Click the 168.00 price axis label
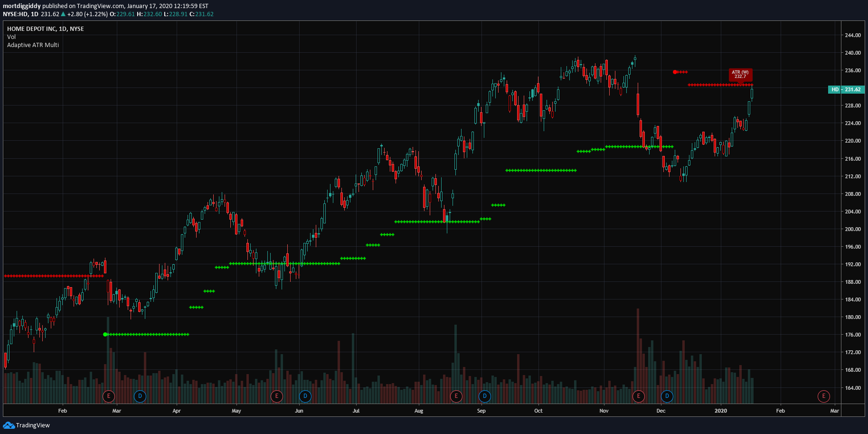Viewport: 868px width, 434px height. pos(853,370)
